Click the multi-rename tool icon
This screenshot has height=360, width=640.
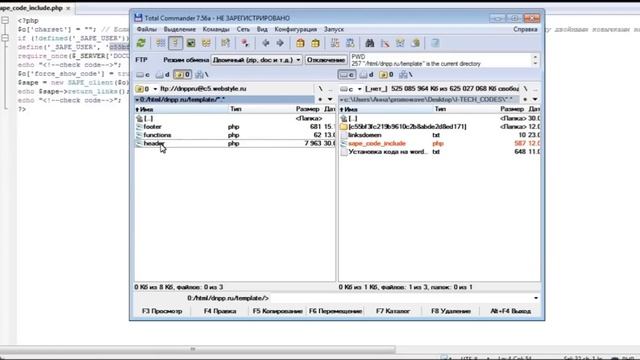coord(385,43)
